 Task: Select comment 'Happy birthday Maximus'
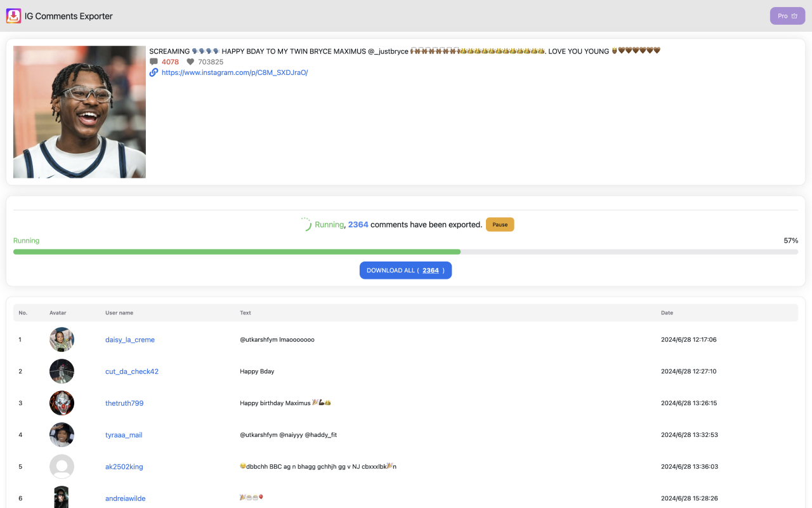(x=285, y=403)
